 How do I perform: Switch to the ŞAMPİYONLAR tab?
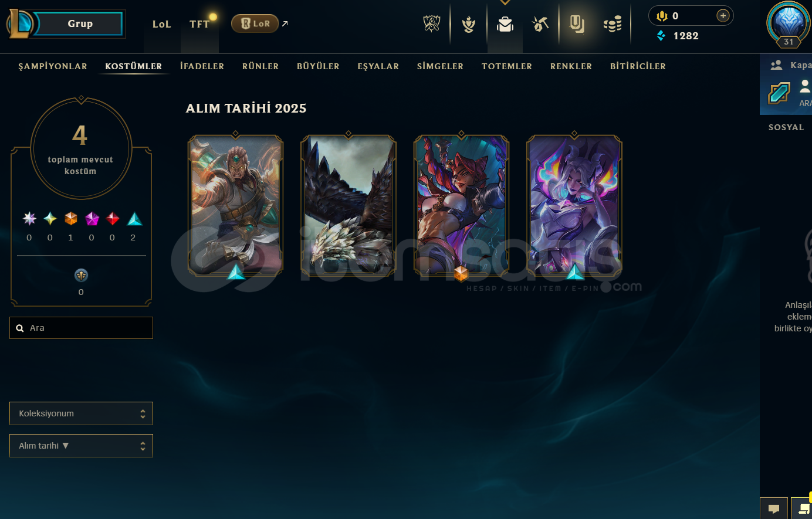click(53, 66)
